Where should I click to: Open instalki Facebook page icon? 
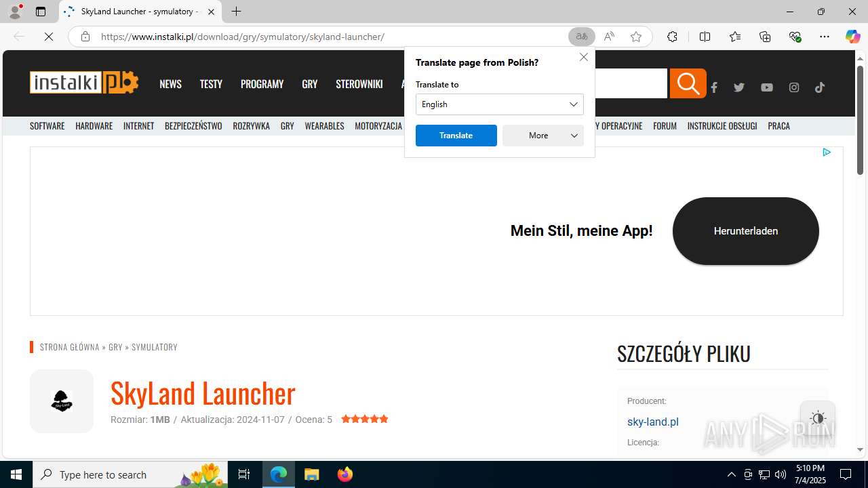714,87
